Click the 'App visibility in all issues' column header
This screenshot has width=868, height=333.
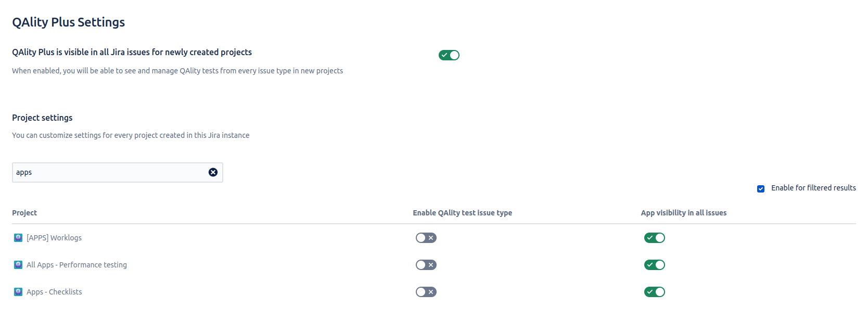click(683, 213)
